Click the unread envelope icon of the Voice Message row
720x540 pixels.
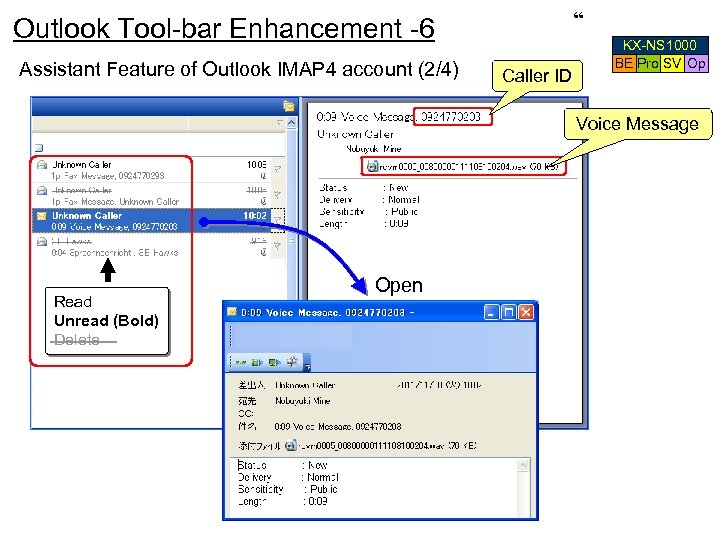[42, 216]
